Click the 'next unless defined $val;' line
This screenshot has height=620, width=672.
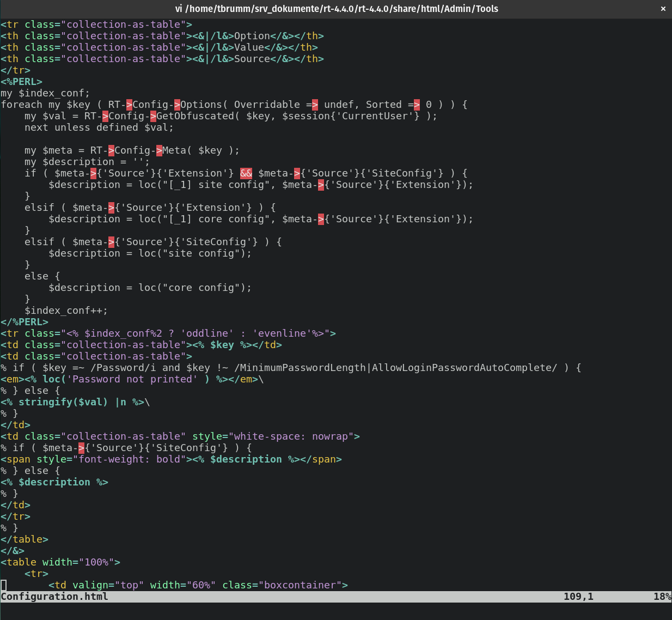tap(99, 127)
